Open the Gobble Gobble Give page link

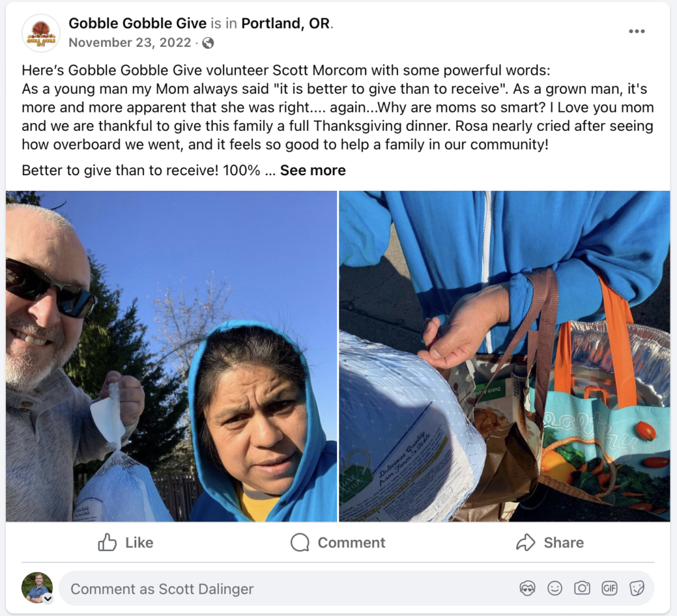[x=138, y=23]
